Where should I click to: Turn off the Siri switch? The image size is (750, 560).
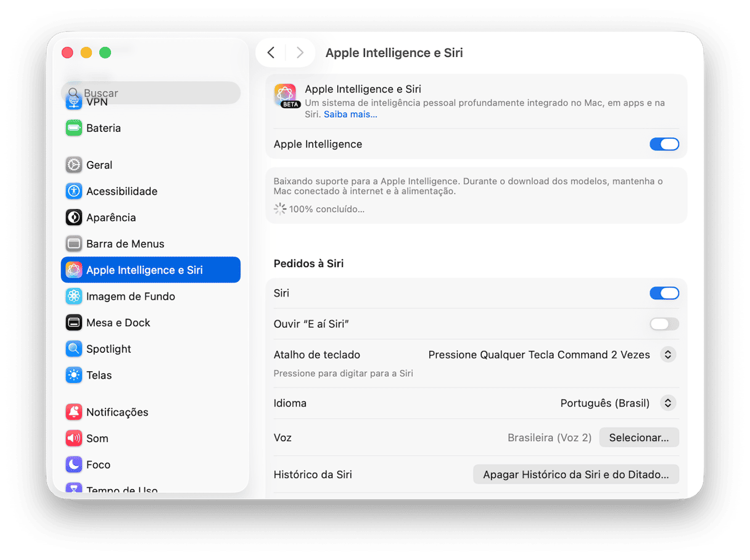664,293
